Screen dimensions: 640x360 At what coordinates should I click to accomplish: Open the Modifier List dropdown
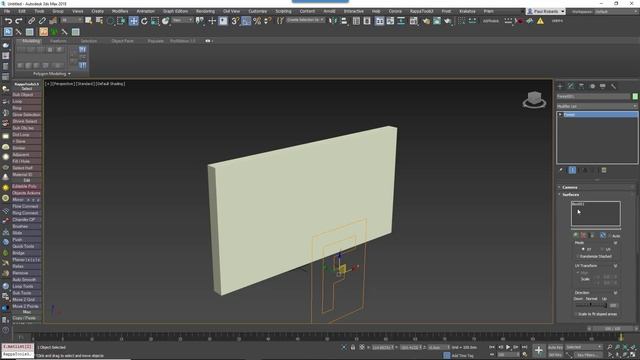[597, 106]
